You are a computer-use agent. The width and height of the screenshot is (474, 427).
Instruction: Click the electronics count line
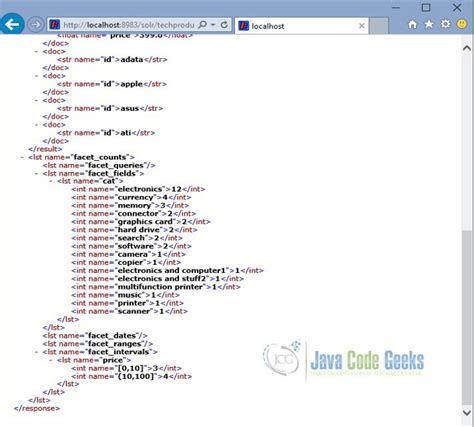(x=138, y=189)
